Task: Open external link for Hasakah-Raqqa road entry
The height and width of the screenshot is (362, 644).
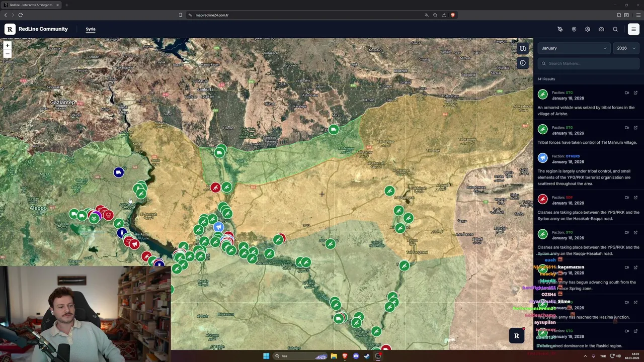Action: point(635,198)
